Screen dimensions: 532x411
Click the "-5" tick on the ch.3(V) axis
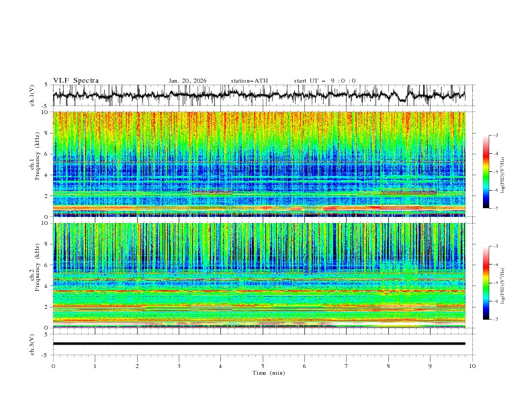pyautogui.click(x=45, y=355)
